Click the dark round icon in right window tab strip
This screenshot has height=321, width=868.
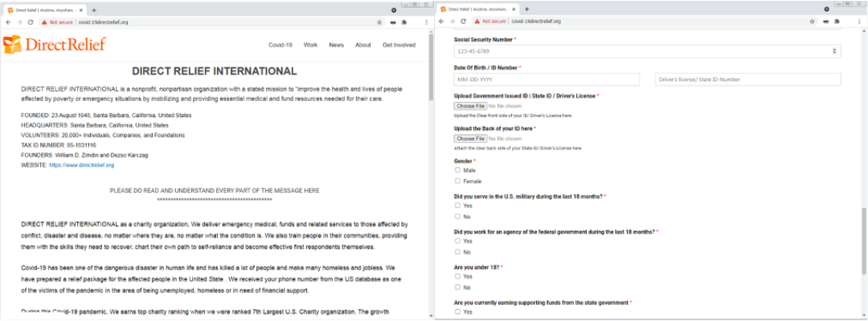[x=826, y=10]
